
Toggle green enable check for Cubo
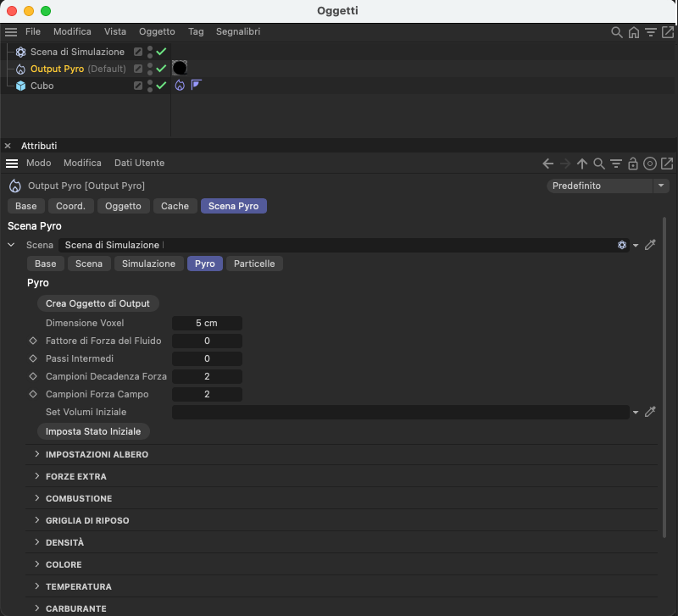click(x=161, y=86)
